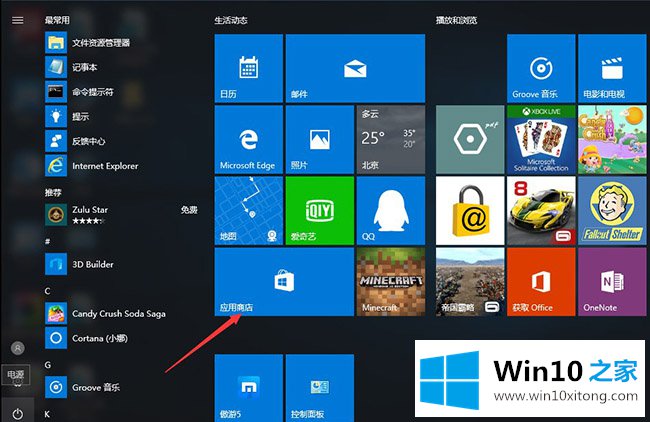Launch the Minecraft tile
650x422 pixels.
tap(391, 282)
